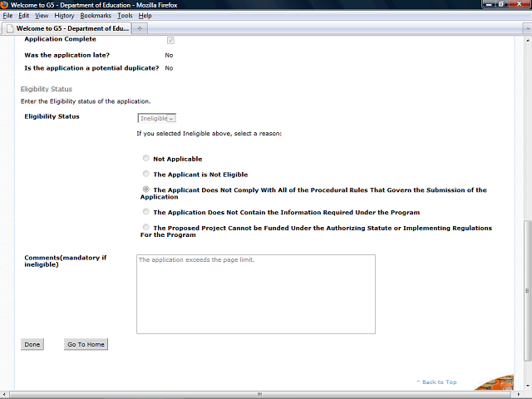Click the horizontal scrollbar thumb
The width and height of the screenshot is (532, 399).
pyautogui.click(x=260, y=394)
